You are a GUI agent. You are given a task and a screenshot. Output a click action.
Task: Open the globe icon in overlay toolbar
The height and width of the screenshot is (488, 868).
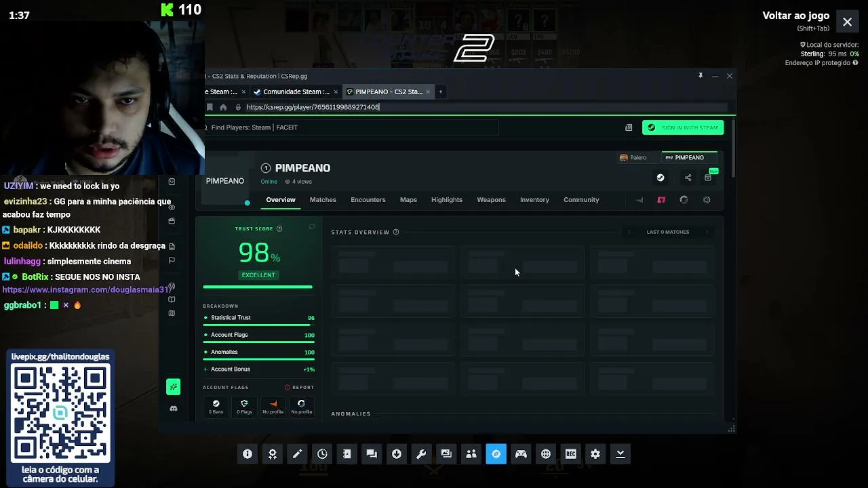[x=546, y=454]
